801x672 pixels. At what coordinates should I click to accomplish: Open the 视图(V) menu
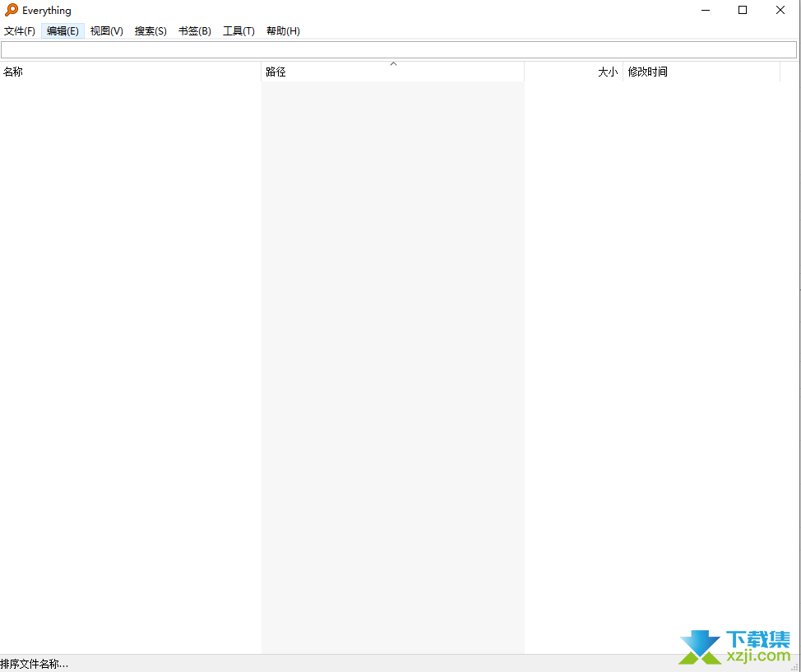coord(107,31)
